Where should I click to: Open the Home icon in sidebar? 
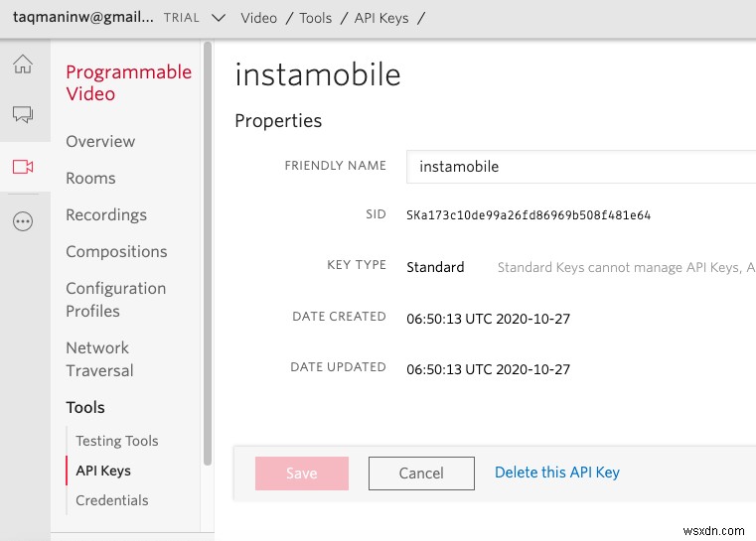coord(23,66)
